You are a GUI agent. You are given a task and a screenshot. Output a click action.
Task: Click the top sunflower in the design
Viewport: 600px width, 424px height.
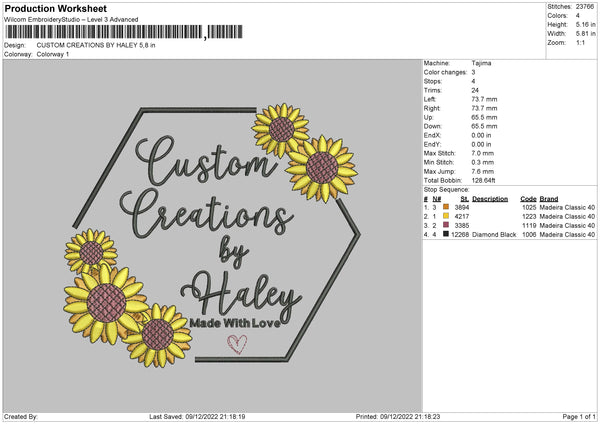click(x=281, y=130)
